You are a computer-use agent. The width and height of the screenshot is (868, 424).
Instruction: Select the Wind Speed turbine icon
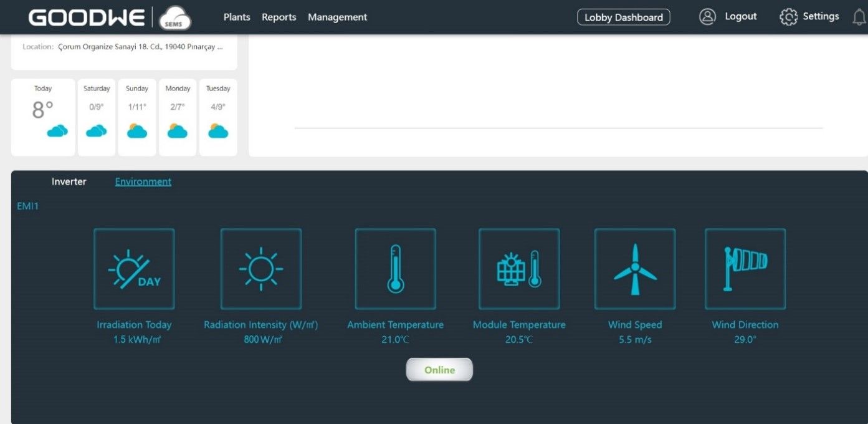[x=635, y=269]
